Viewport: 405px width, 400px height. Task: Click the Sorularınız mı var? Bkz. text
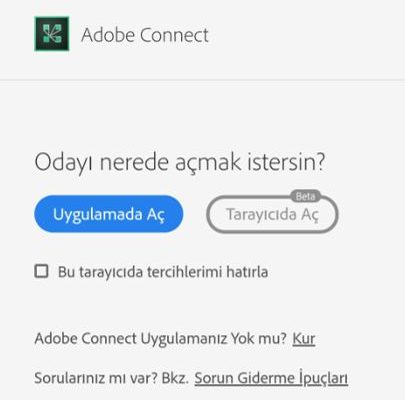tap(112, 378)
